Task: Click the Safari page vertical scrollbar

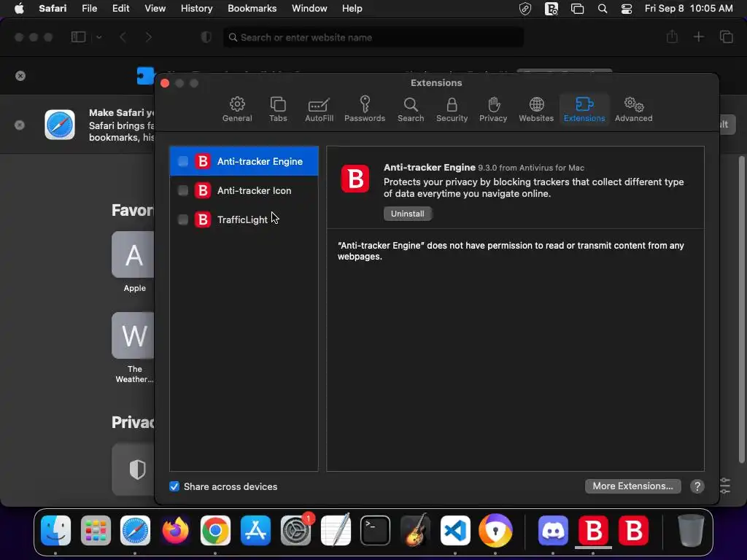Action: click(741, 308)
